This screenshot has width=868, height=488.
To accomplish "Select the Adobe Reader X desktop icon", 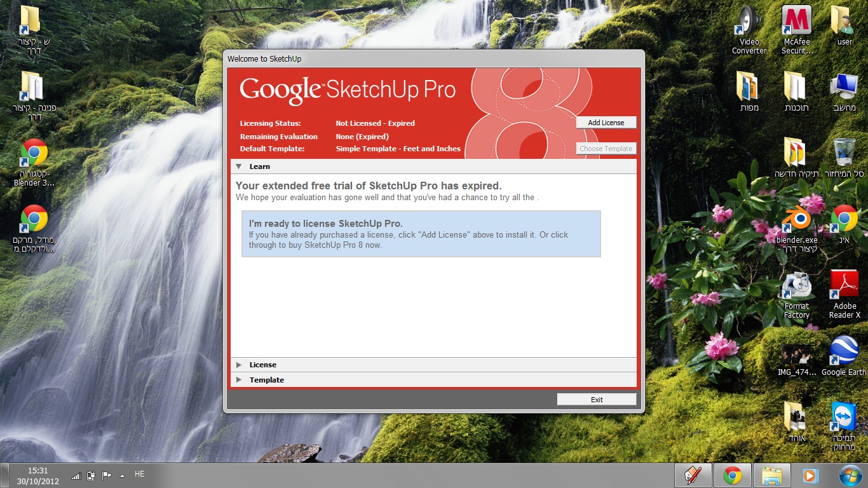I will click(844, 294).
